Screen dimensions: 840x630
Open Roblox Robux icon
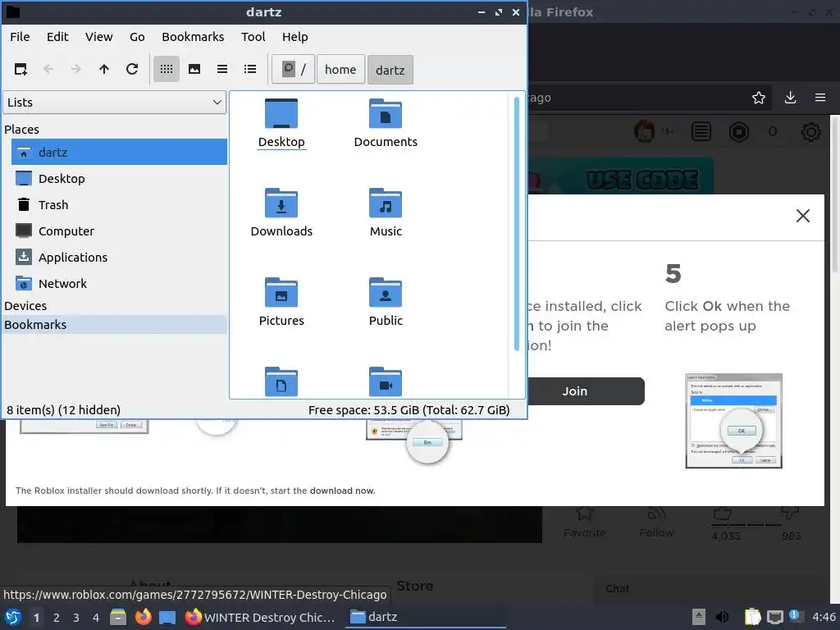[x=739, y=132]
